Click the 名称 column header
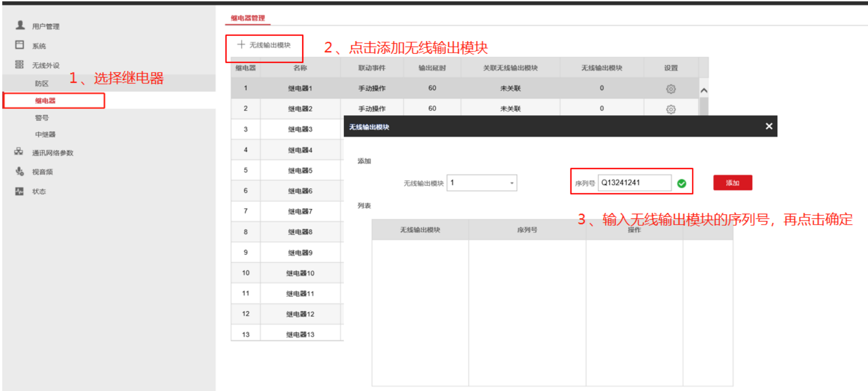 [x=300, y=68]
